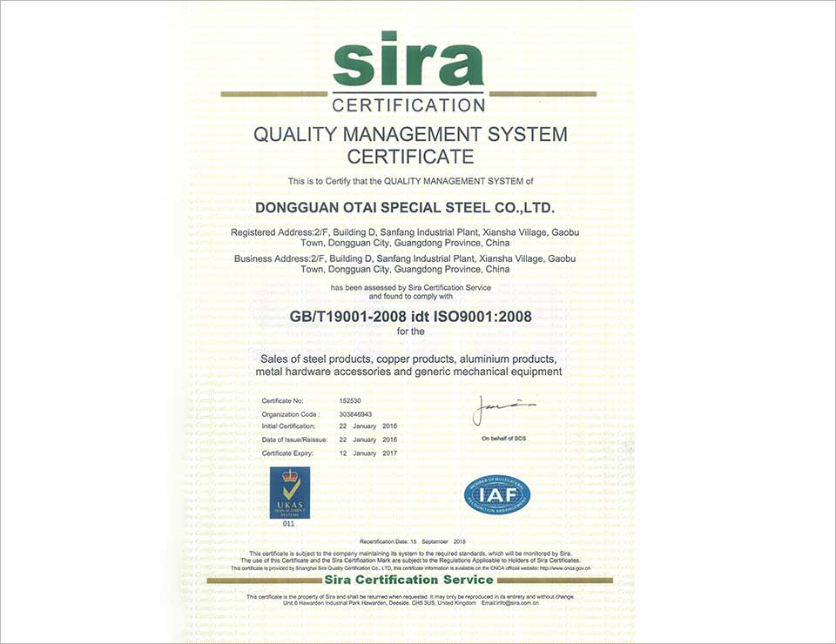Select the expiry date 12 January 2017
836x644 pixels.
[367, 453]
